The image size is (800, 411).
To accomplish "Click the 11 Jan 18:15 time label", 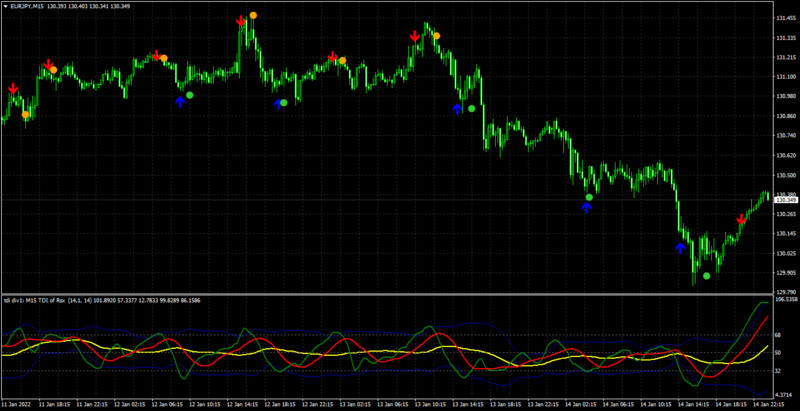I will pos(55,402).
